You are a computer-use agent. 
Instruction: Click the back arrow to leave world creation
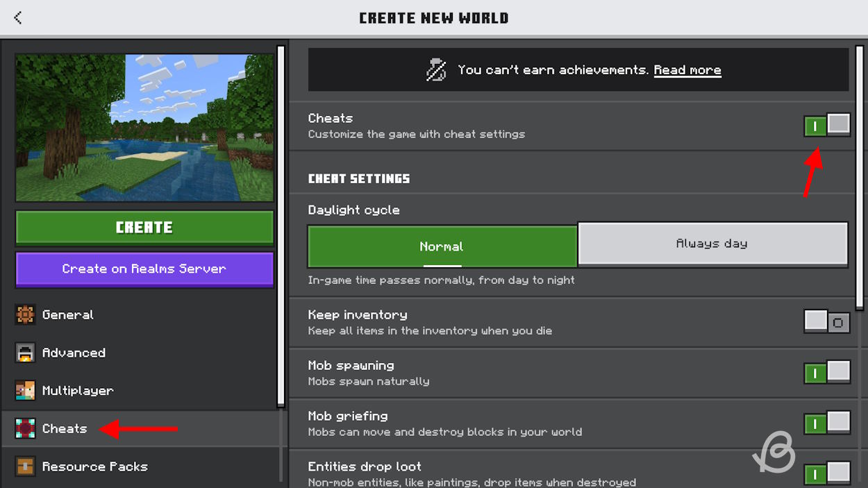click(17, 17)
